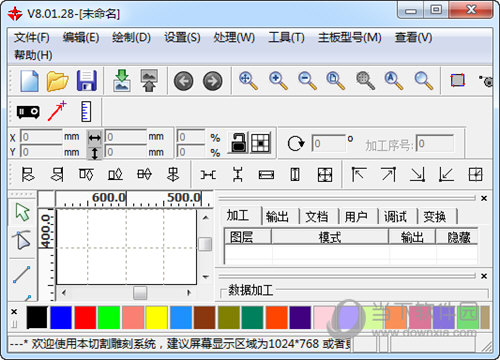The image size is (500, 360).
Task: Pick the bright green color swatch
Action: (x=109, y=318)
